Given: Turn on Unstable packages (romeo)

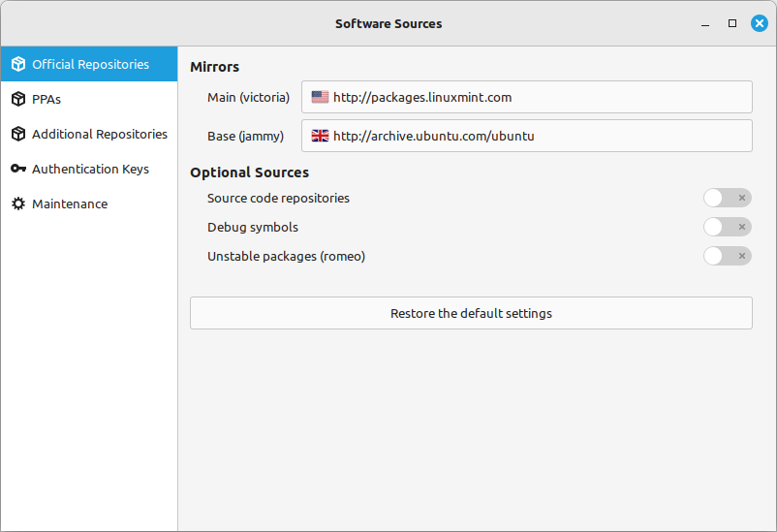Looking at the screenshot, I should click(x=727, y=257).
